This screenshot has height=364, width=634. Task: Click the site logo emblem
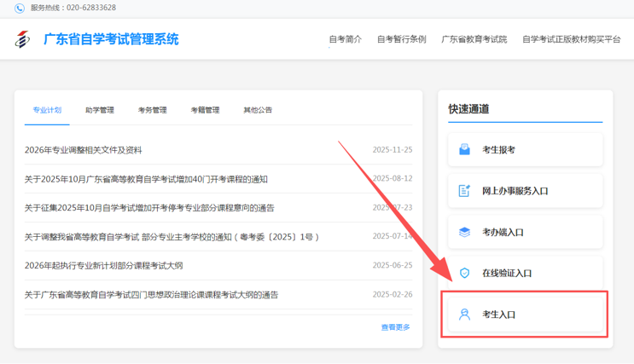(x=23, y=39)
